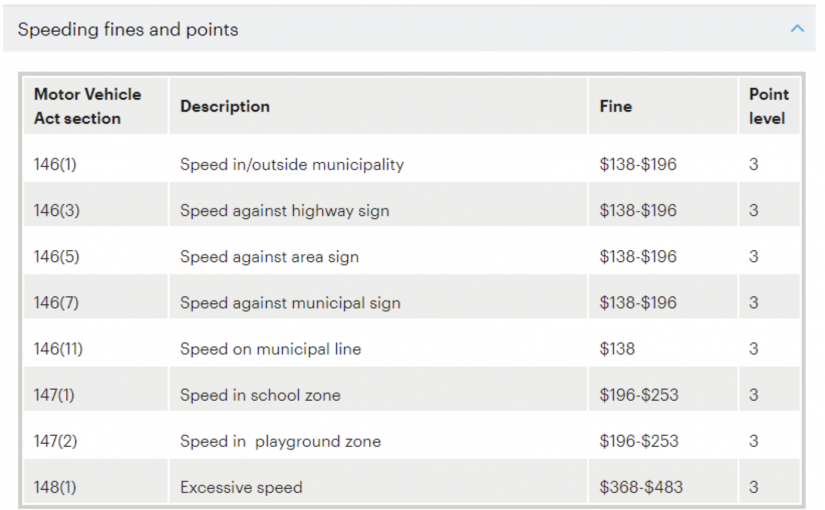Click the $368-$483 fine amount
The height and width of the screenshot is (510, 825).
(641, 488)
